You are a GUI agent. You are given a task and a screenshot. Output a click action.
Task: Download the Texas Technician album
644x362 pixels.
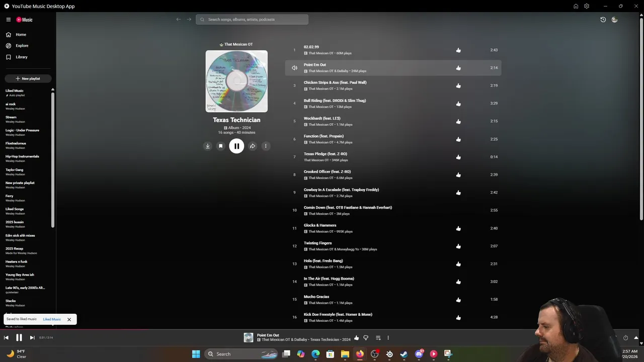[x=207, y=146]
